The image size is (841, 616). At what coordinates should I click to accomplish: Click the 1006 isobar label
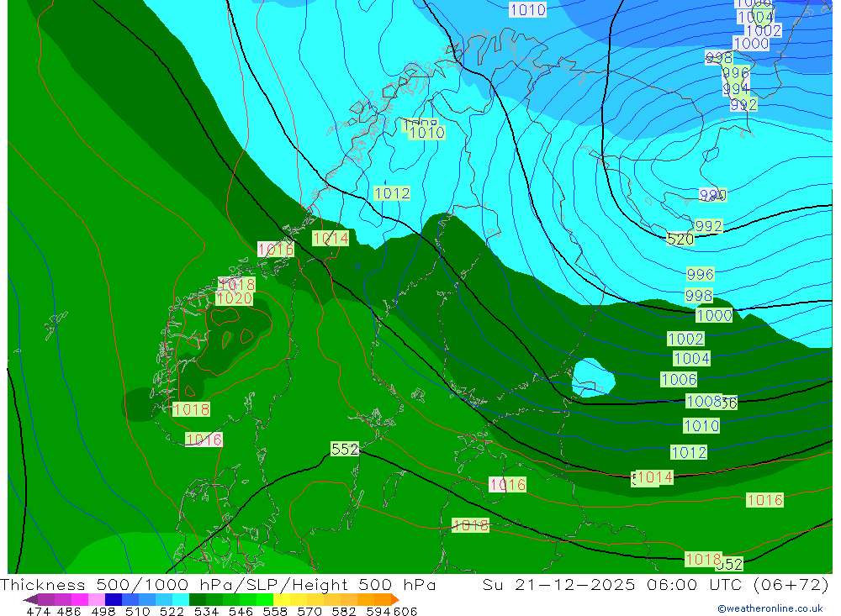coord(679,380)
